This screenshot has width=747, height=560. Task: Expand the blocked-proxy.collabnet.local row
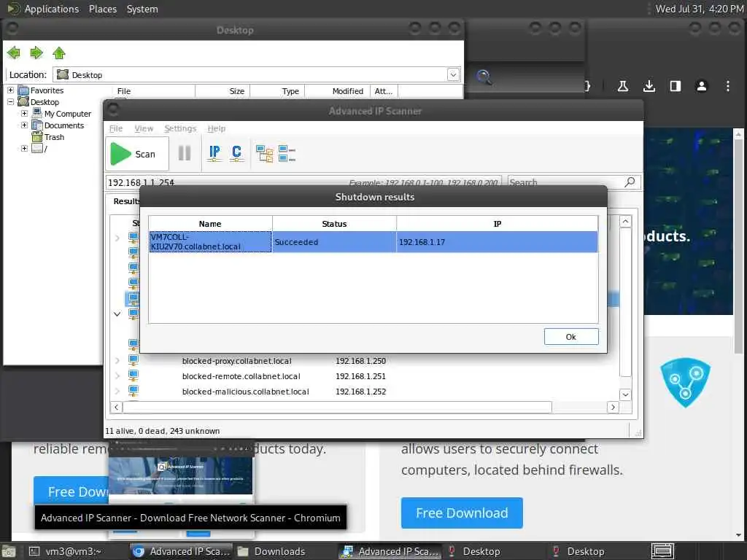tap(117, 361)
